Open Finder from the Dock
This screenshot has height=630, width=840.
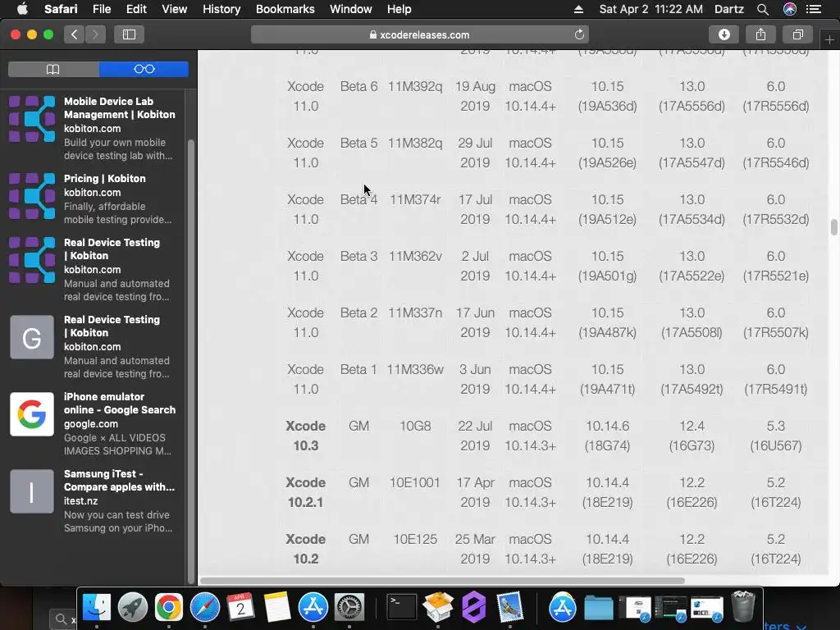pyautogui.click(x=97, y=607)
